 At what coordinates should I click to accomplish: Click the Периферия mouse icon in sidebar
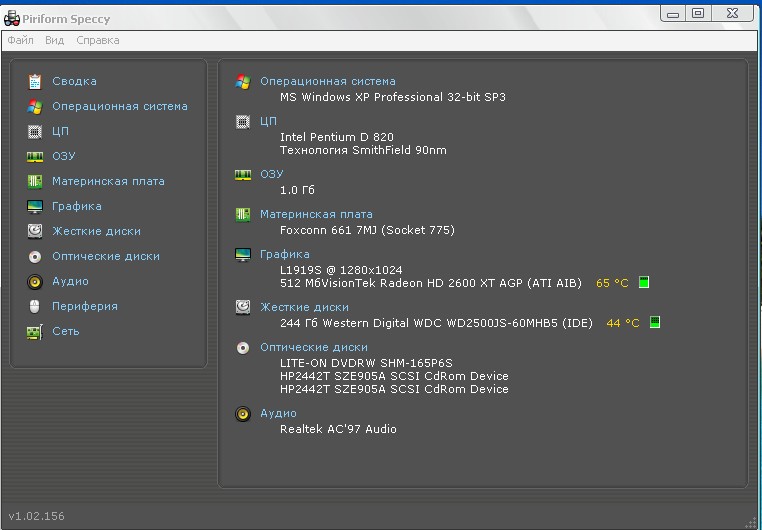point(35,306)
